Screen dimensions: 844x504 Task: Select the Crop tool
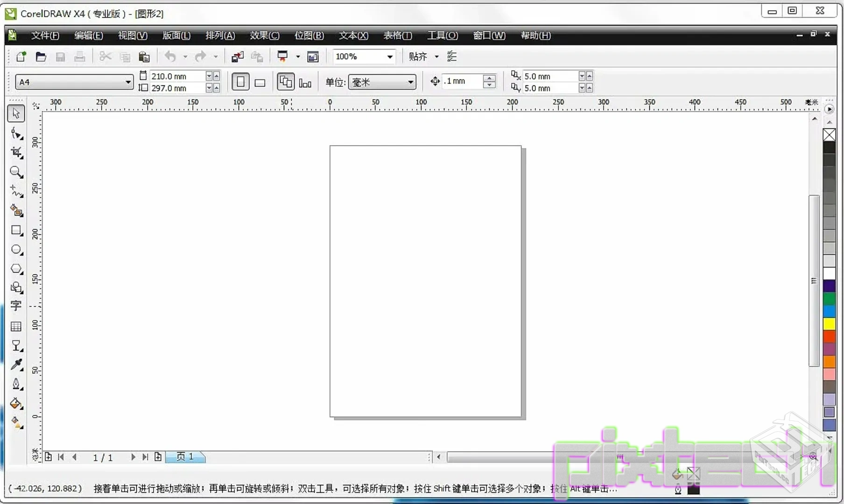tap(16, 153)
